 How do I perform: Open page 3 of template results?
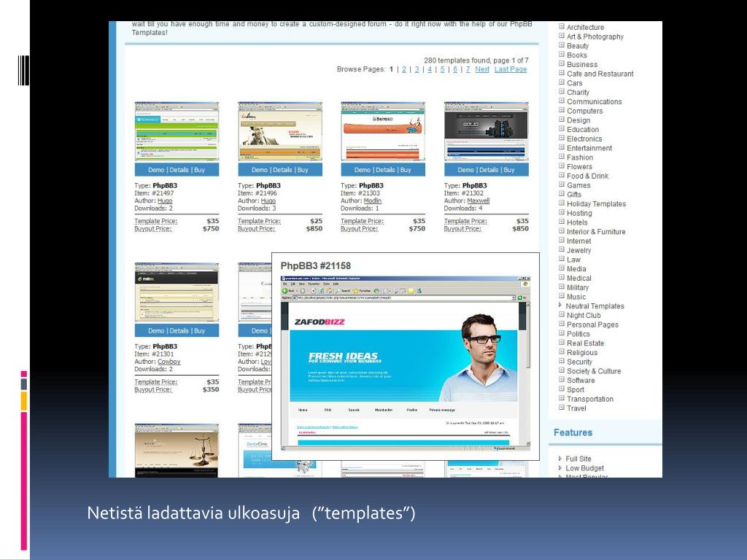point(417,69)
